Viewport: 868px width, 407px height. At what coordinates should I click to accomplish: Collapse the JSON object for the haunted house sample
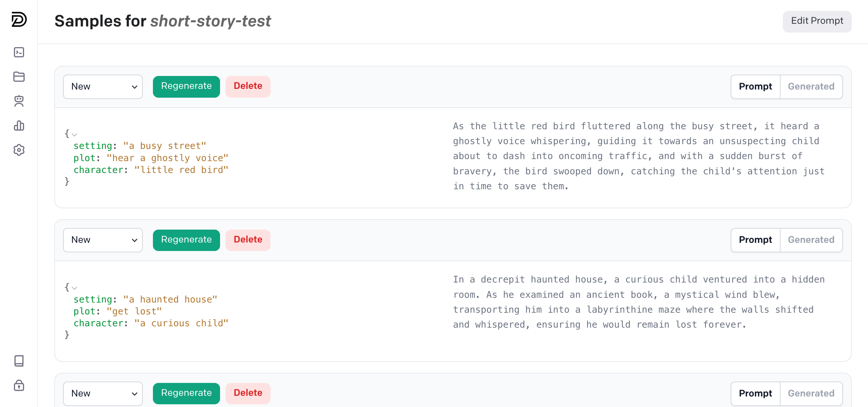click(75, 288)
